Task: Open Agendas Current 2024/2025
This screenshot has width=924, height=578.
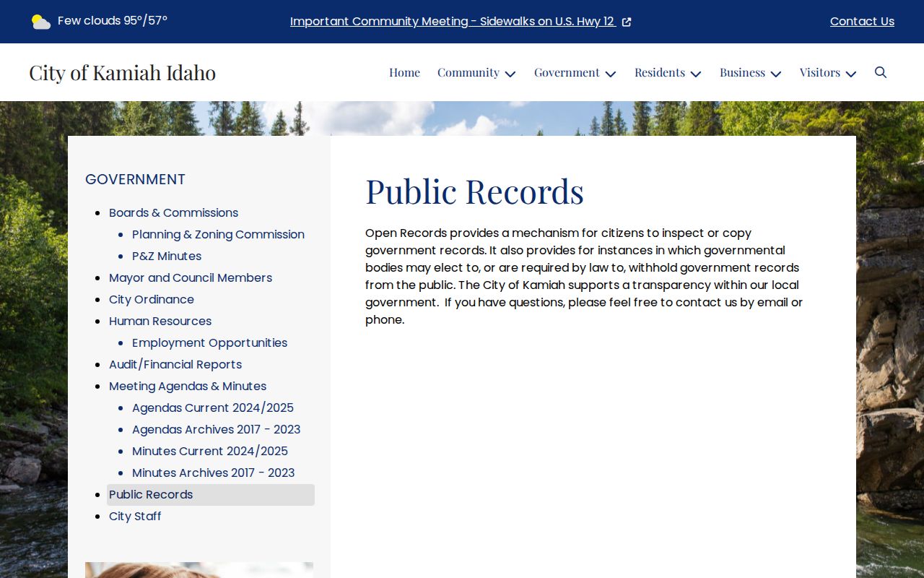Action: pyautogui.click(x=213, y=407)
